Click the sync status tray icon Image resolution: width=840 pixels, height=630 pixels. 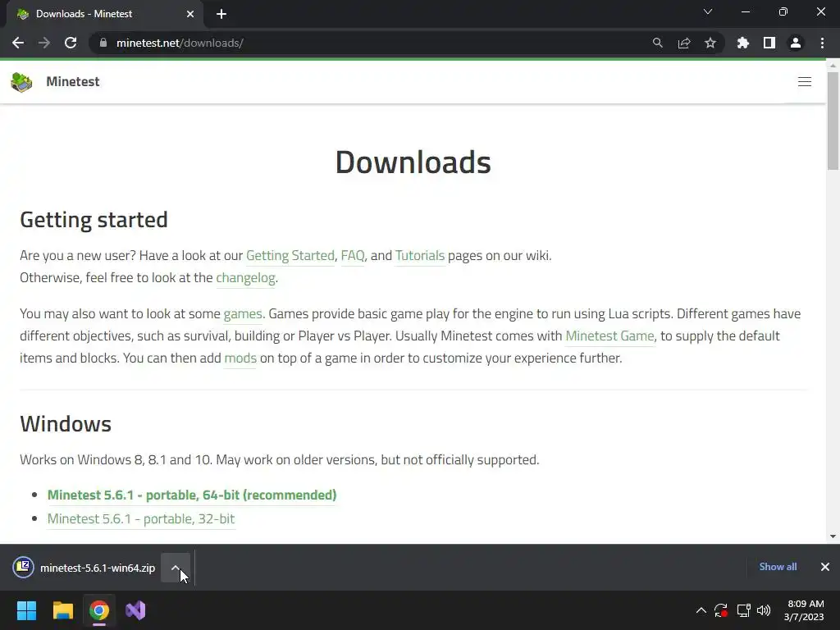click(x=721, y=610)
